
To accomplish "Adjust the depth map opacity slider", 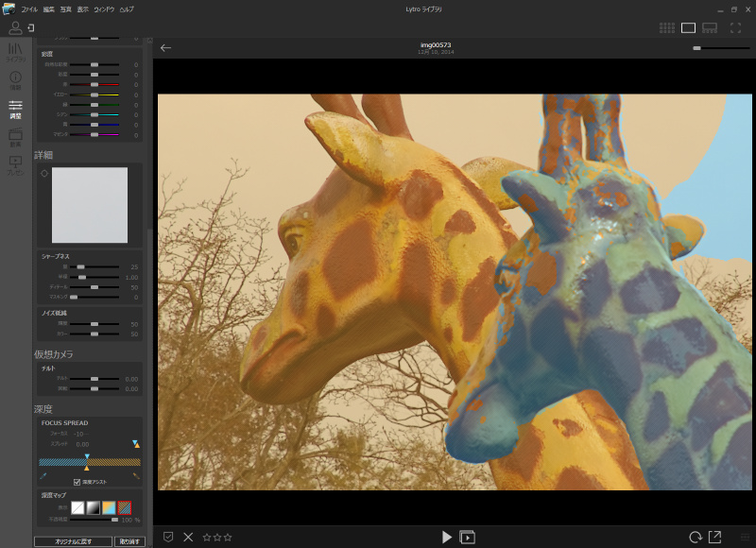I will pyautogui.click(x=94, y=520).
